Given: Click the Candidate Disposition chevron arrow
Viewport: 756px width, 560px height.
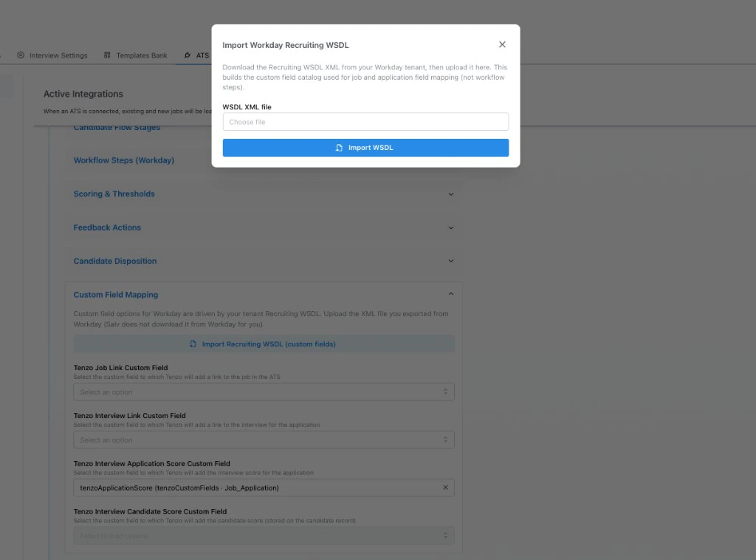Looking at the screenshot, I should [x=451, y=261].
